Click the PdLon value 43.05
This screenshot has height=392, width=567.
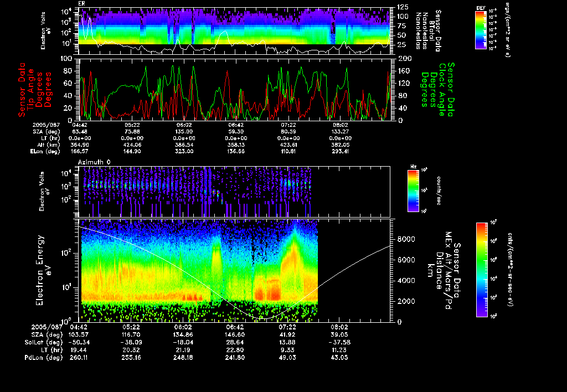click(339, 358)
